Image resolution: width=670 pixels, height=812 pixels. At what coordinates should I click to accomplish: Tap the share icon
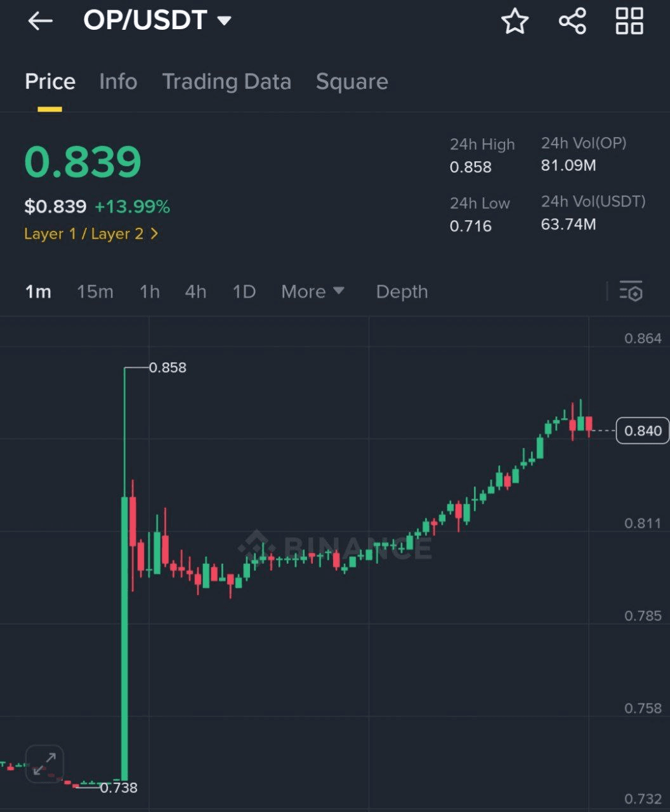coord(572,21)
